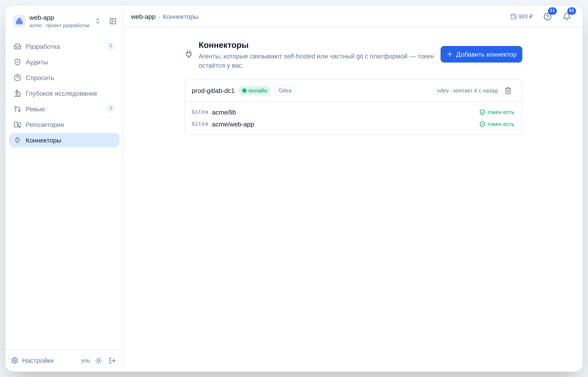Toggle the light/dark theme sun icon

99,361
